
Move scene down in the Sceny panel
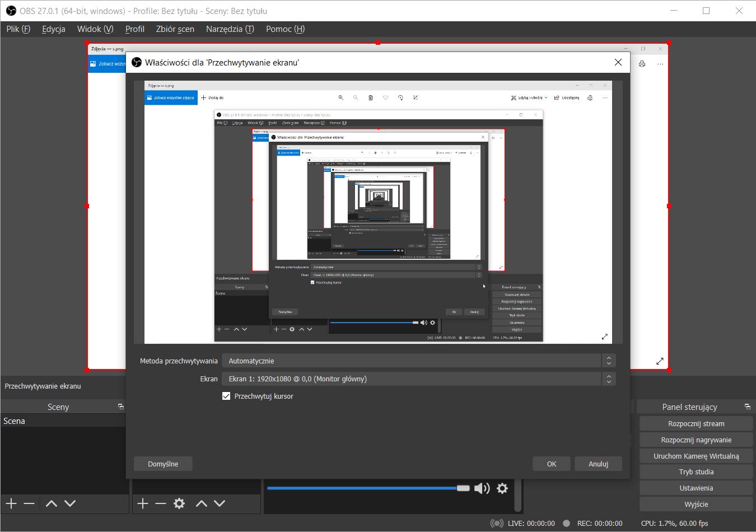(70, 503)
